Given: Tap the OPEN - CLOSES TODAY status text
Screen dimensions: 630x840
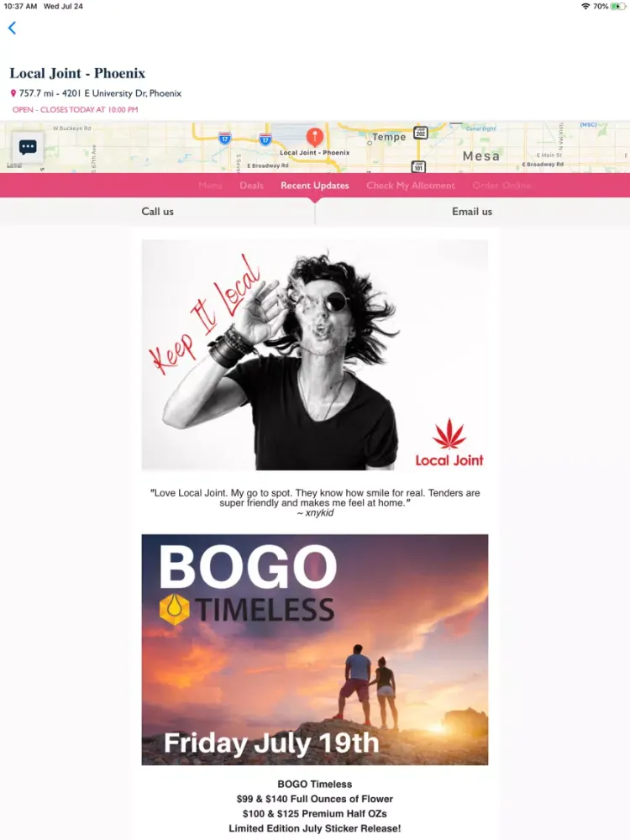Looking at the screenshot, I should pyautogui.click(x=75, y=109).
